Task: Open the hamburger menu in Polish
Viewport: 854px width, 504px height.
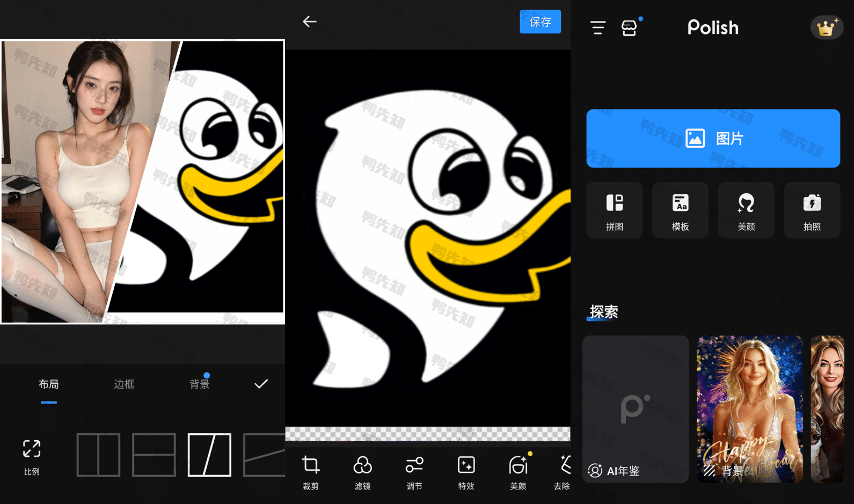Action: [x=598, y=27]
